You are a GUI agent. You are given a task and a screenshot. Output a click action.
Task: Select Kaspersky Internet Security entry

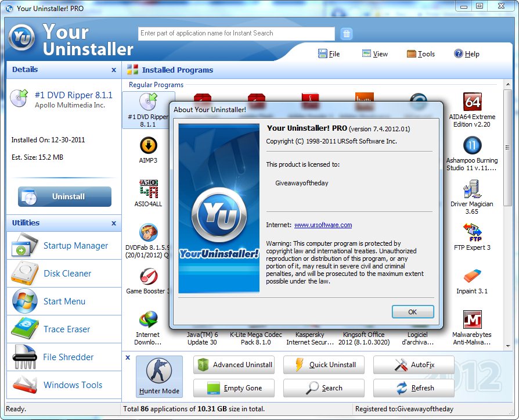310,338
